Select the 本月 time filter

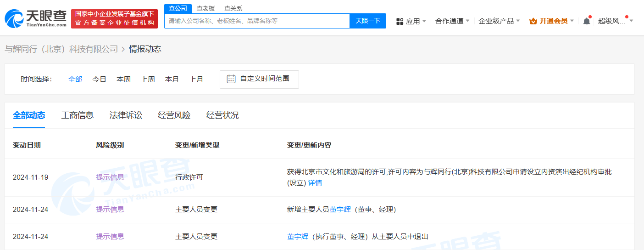point(172,79)
